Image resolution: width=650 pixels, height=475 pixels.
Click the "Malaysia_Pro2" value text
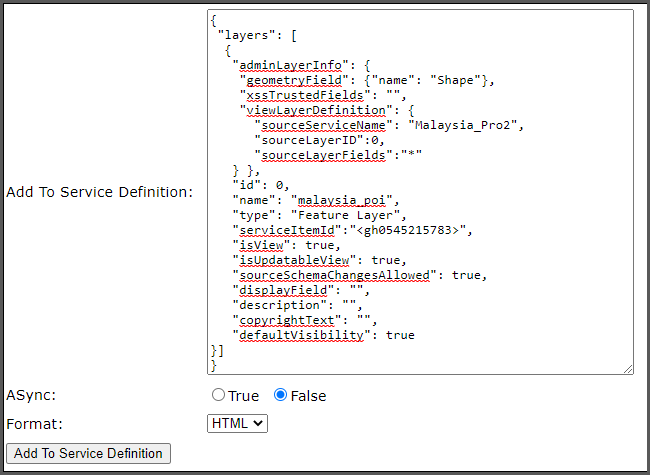(x=463, y=125)
